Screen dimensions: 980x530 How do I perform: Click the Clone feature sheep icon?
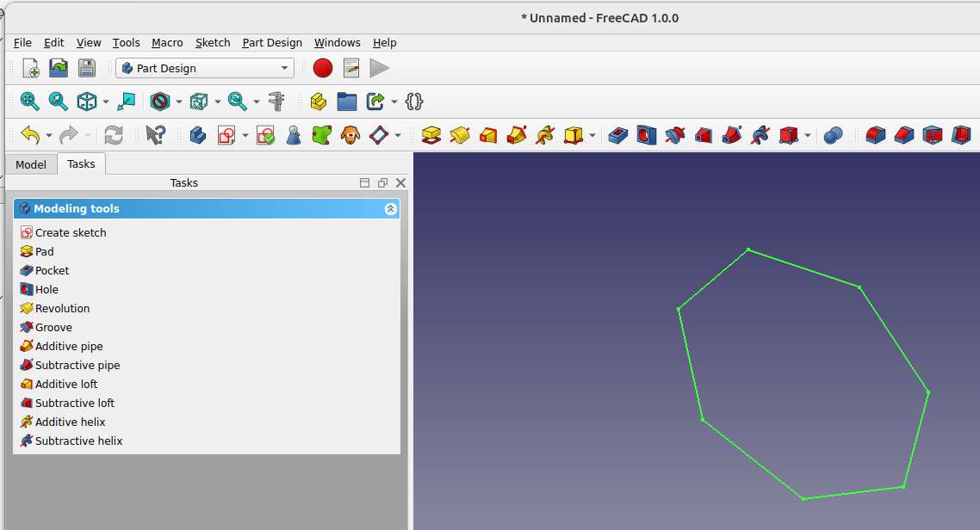(350, 135)
